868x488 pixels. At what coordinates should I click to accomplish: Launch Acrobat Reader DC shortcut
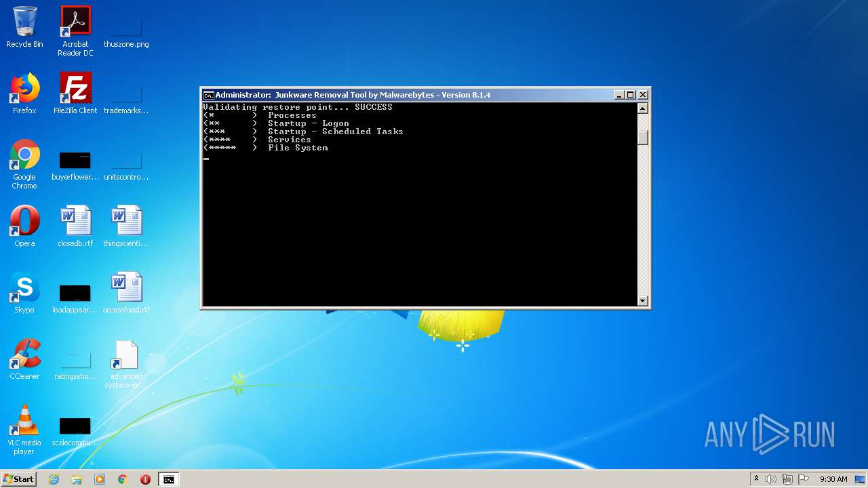75,31
